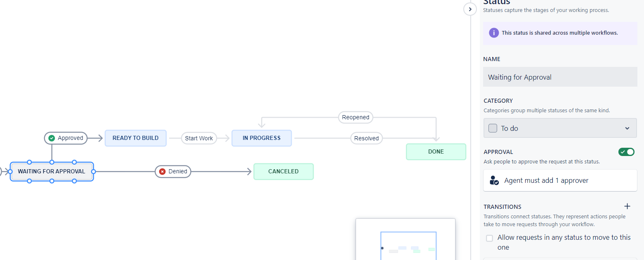Viewport: 644px width, 260px height.
Task: Click the Approved transition label
Action: (66, 138)
